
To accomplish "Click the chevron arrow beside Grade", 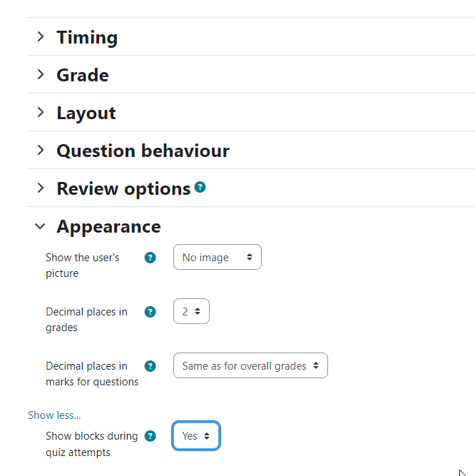I will coord(41,74).
